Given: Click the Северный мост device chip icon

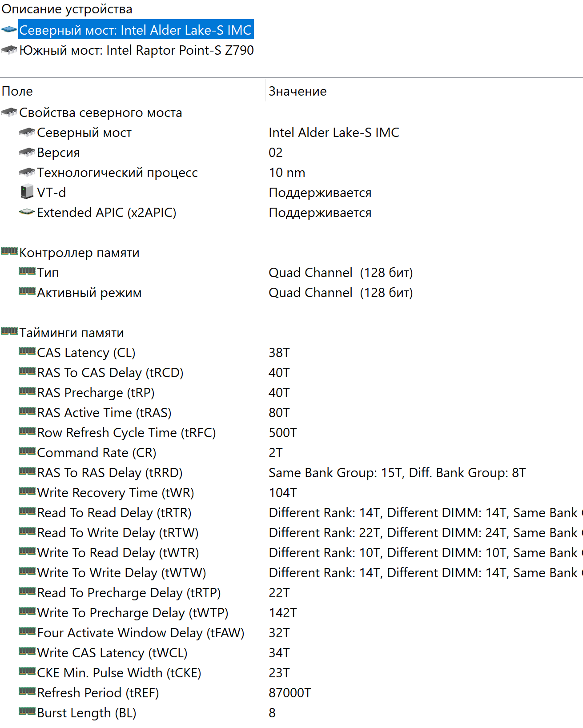Looking at the screenshot, I should [9, 30].
